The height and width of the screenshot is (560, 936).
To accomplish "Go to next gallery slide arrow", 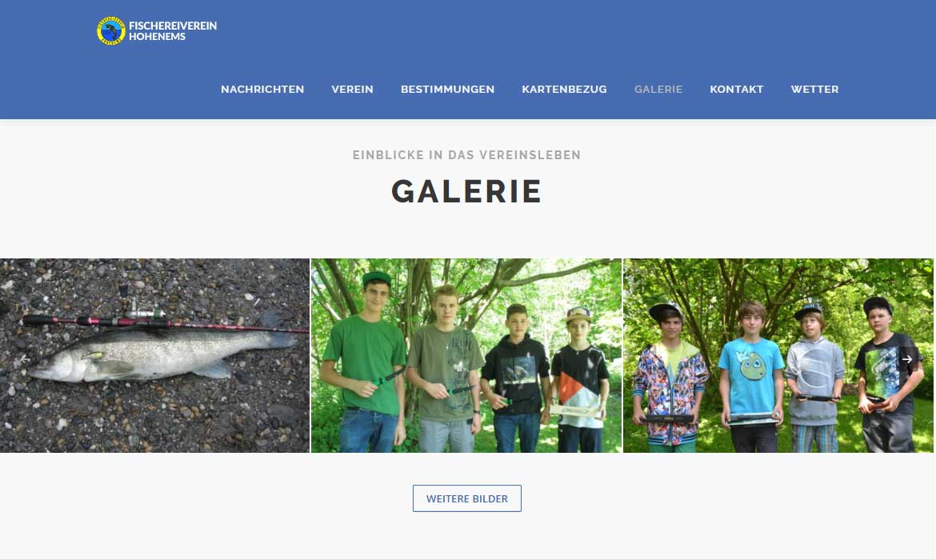I will click(x=906, y=359).
